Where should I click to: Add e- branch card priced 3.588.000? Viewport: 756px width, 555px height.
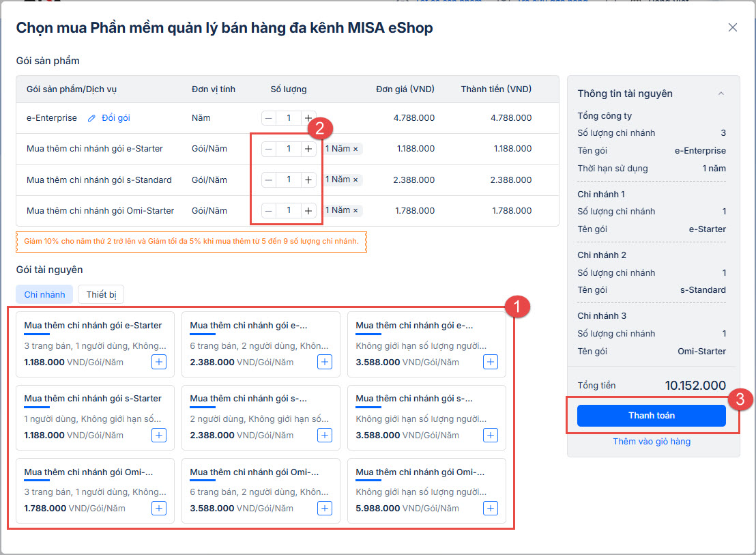click(x=491, y=362)
